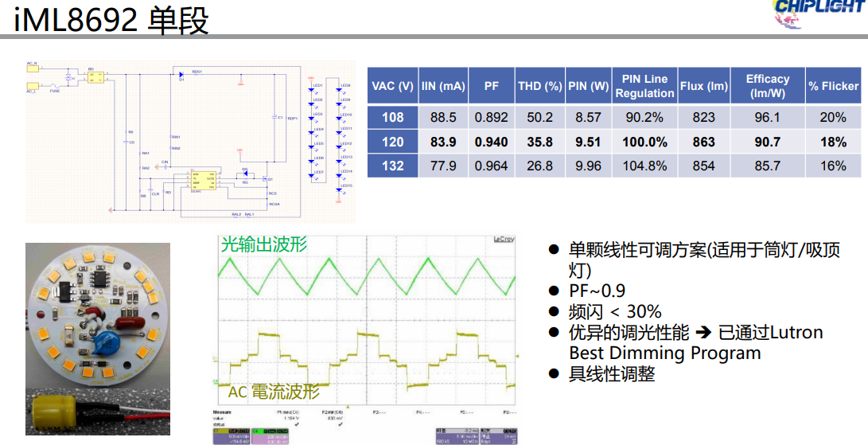Click the % Flicker table column header
868x445 pixels.
pyautogui.click(x=833, y=86)
